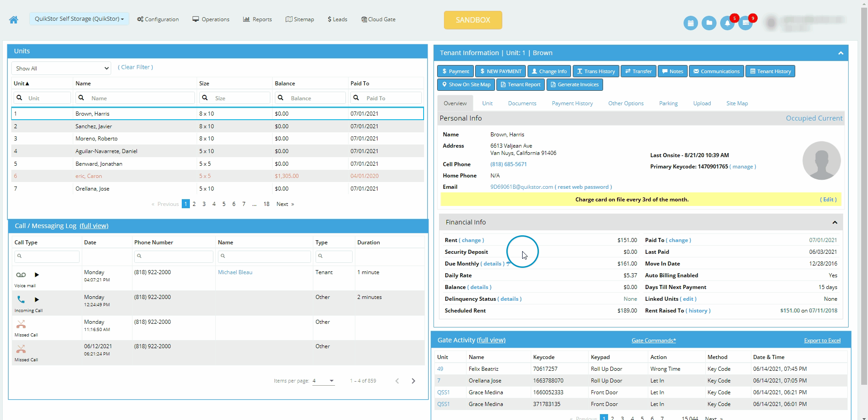
Task: Open the Show All filter dropdown
Action: tap(61, 68)
